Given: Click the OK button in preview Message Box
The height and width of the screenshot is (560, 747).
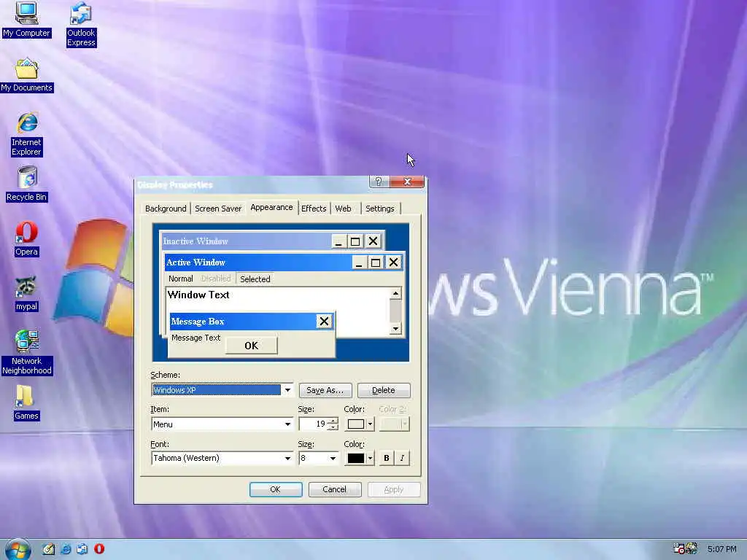Looking at the screenshot, I should 251,346.
